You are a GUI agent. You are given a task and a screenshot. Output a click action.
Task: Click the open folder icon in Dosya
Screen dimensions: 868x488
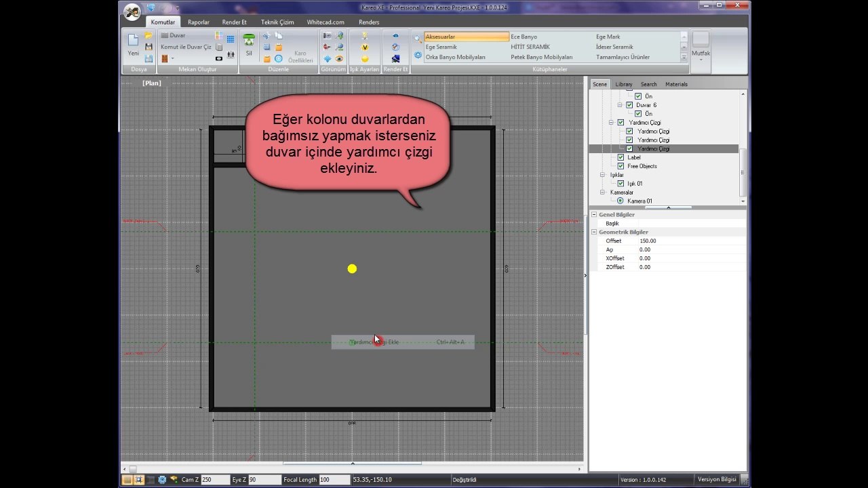pos(149,35)
